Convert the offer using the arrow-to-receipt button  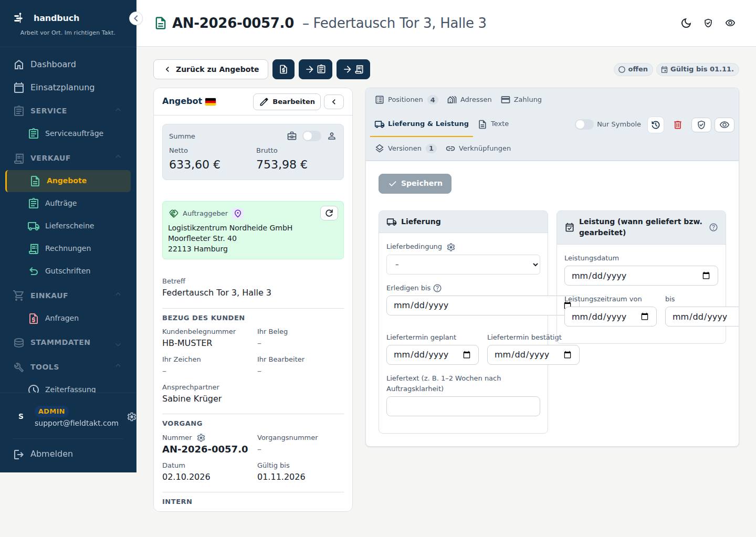353,69
